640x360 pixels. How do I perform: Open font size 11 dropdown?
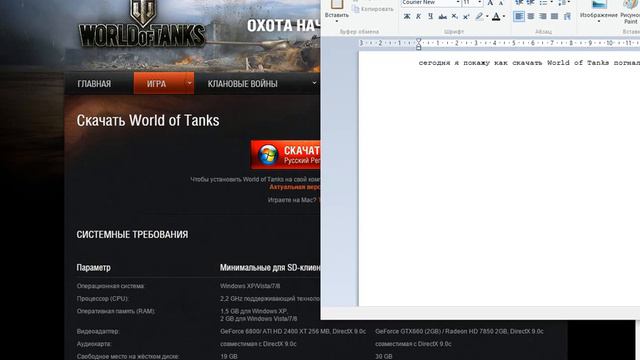pos(480,3)
